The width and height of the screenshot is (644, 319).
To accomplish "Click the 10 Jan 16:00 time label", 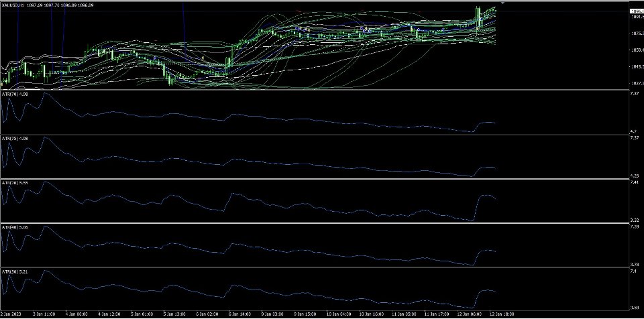I will click(x=371, y=314).
